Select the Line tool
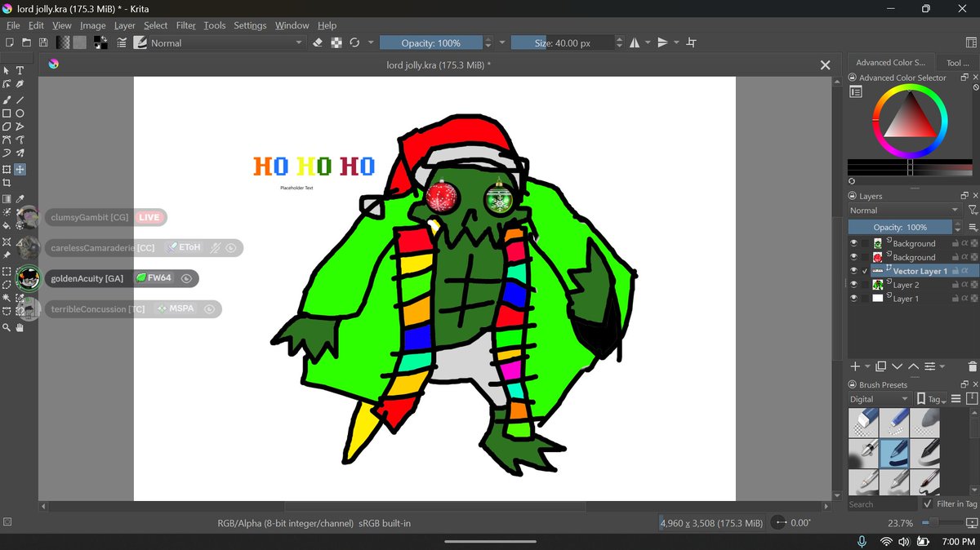Image resolution: width=980 pixels, height=550 pixels. (x=20, y=100)
